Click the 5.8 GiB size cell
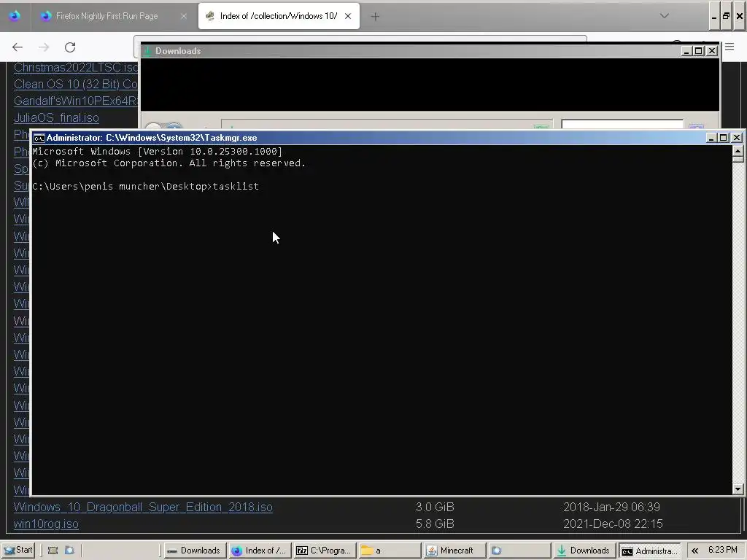 pos(435,524)
